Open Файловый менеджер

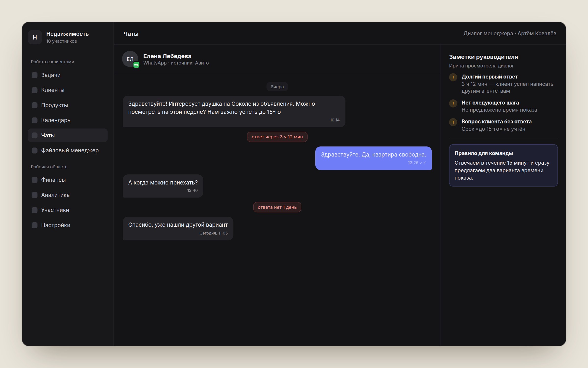tap(68, 150)
